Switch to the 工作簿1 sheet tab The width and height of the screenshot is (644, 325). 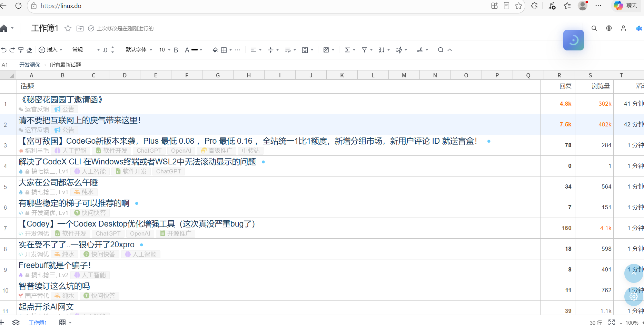[38, 322]
